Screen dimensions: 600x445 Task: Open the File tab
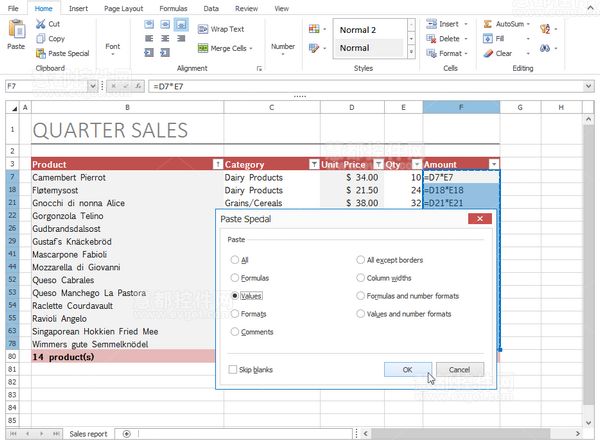pyautogui.click(x=13, y=8)
